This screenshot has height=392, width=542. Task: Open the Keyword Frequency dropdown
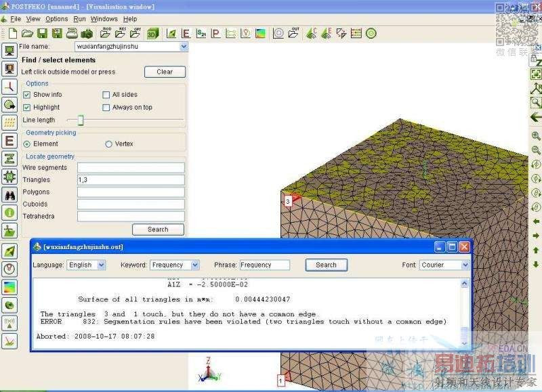(x=195, y=265)
